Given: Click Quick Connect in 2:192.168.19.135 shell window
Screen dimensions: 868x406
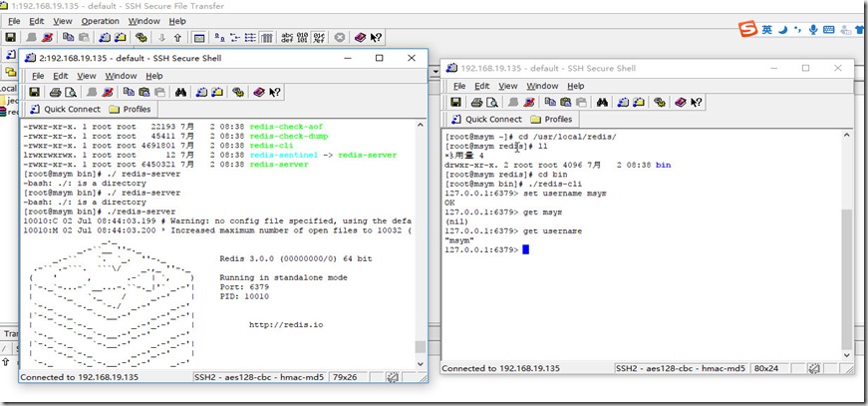Looking at the screenshot, I should click(x=66, y=109).
